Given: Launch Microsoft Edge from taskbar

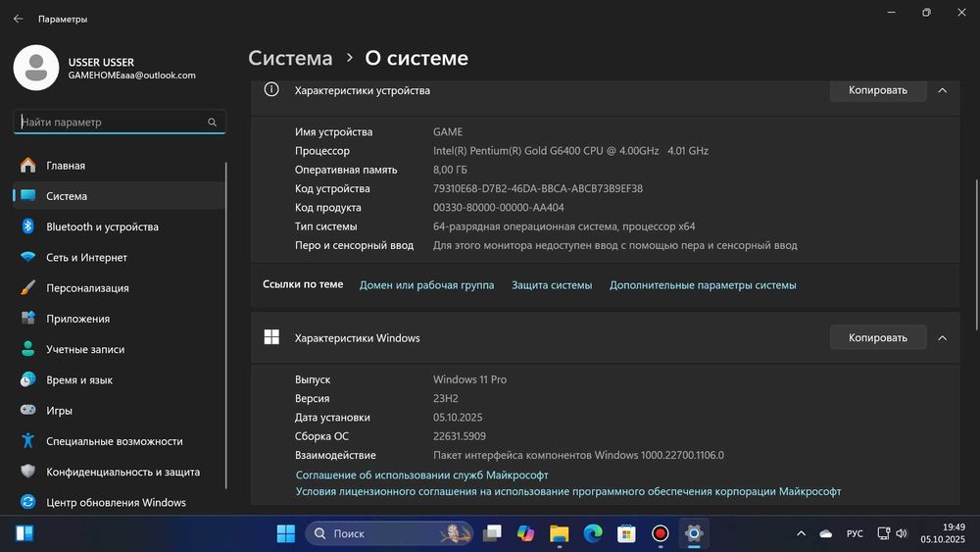Looking at the screenshot, I should tap(593, 533).
